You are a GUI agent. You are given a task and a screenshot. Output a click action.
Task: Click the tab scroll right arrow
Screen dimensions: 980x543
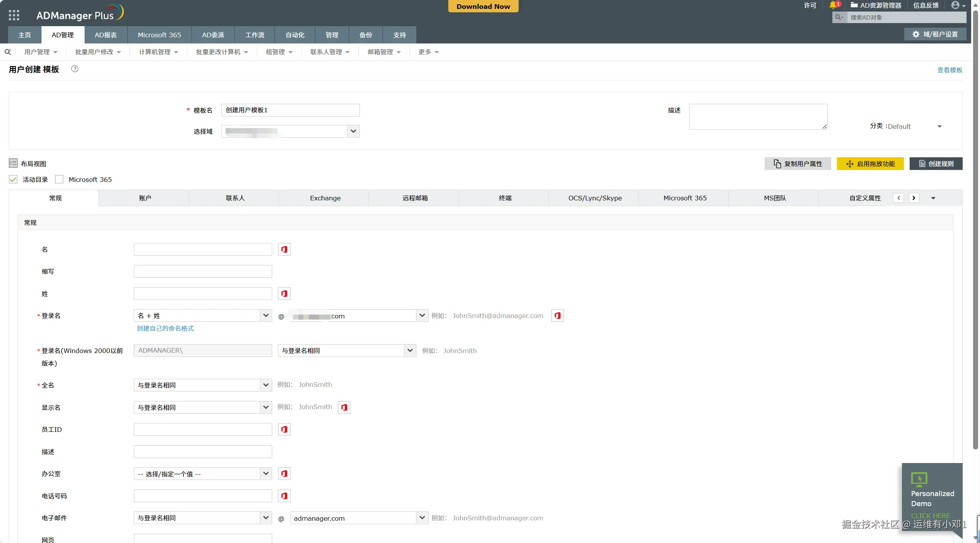tap(914, 198)
